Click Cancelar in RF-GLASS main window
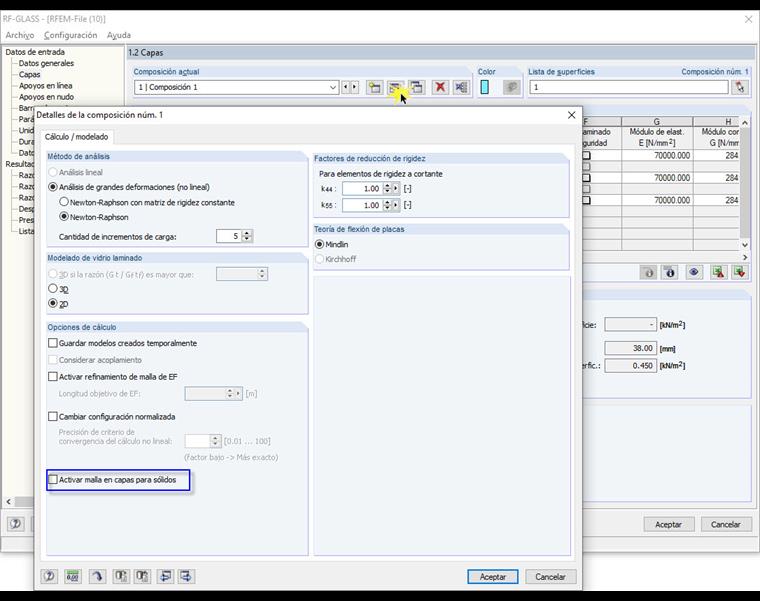Viewport: 760px width, 601px height. pyautogui.click(x=726, y=524)
